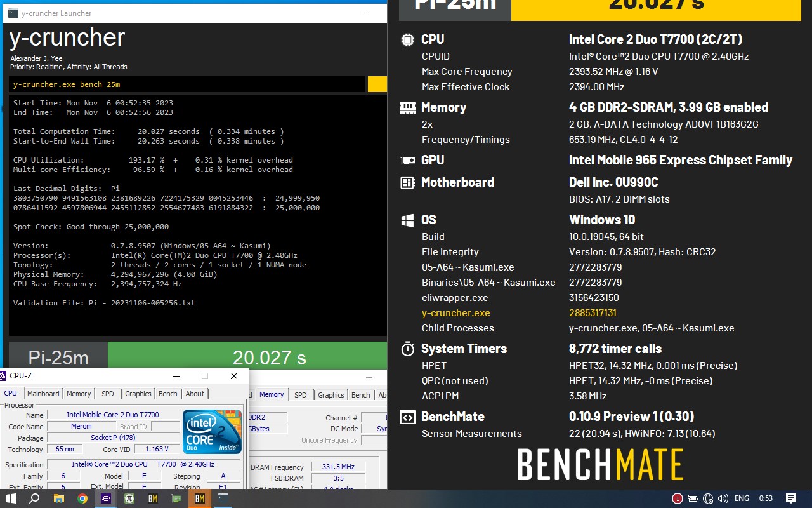
Task: Click the ENG language indicator
Action: 742,498
